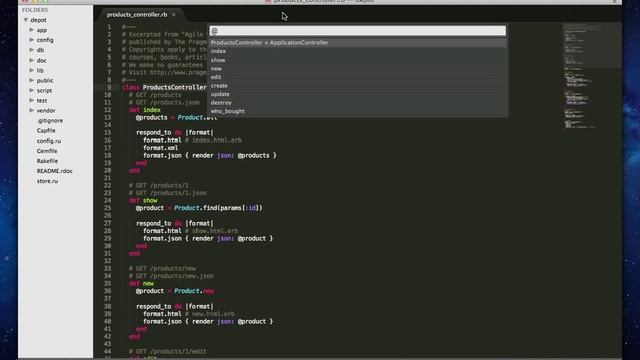640x360 pixels.
Task: Close the products_controller.rb tab
Action: point(174,15)
